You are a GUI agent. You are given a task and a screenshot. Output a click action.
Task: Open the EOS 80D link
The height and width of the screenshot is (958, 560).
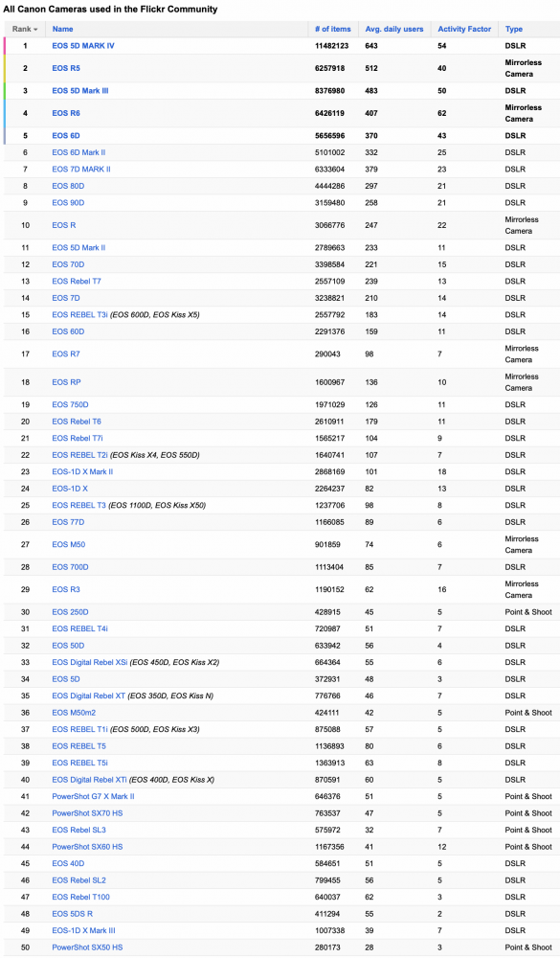(x=68, y=187)
